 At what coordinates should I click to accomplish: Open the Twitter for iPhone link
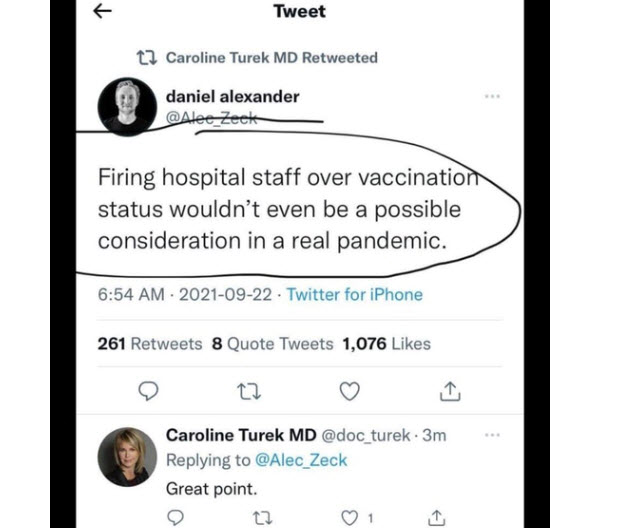coord(354,294)
